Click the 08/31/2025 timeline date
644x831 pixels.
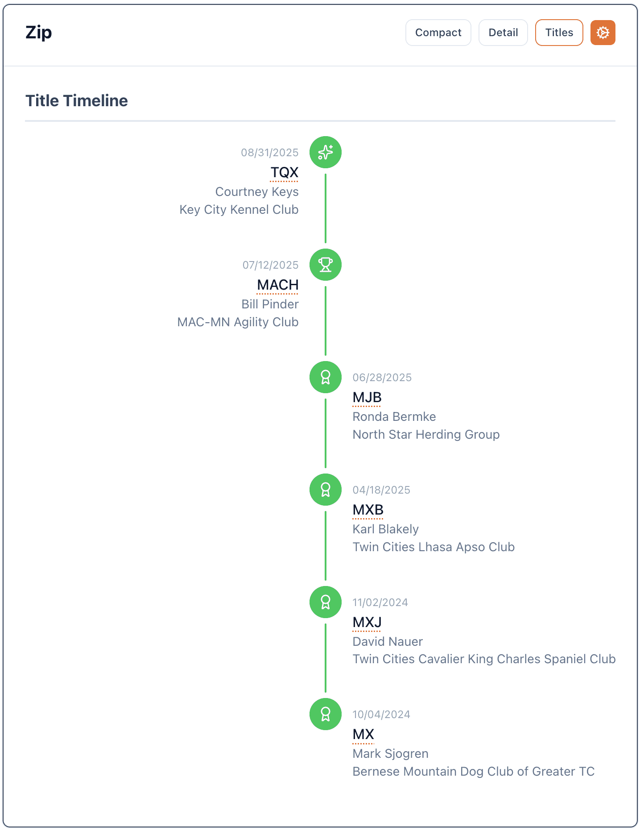(269, 153)
